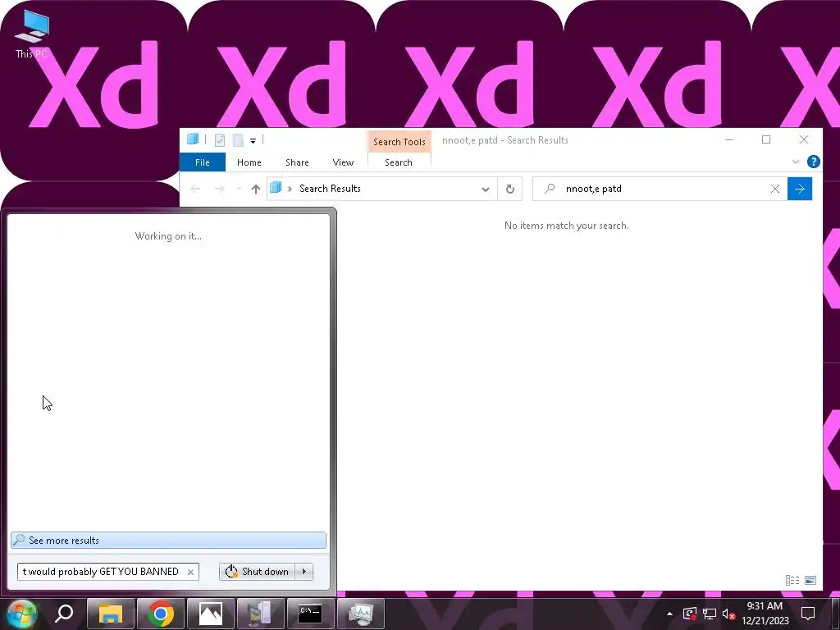
Task: Open File Explorer from taskbar
Action: click(x=111, y=614)
